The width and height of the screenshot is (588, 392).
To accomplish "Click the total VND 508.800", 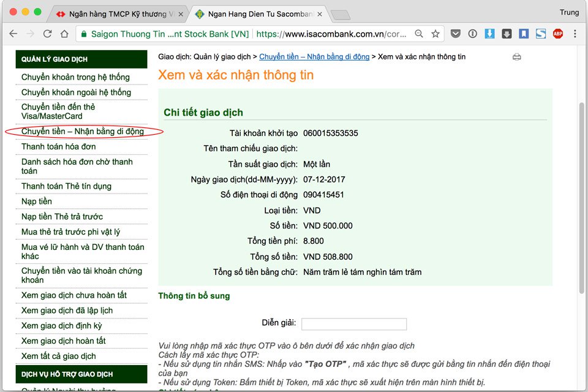I will (x=328, y=257).
